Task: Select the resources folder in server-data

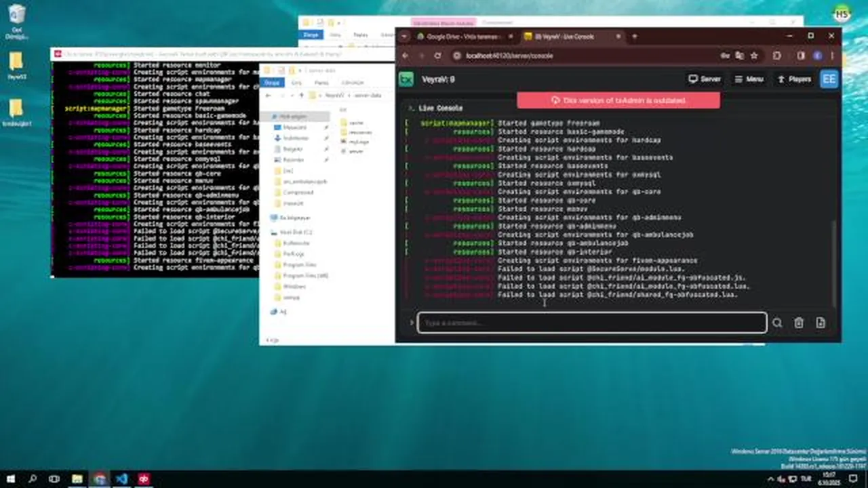Action: pos(360,132)
